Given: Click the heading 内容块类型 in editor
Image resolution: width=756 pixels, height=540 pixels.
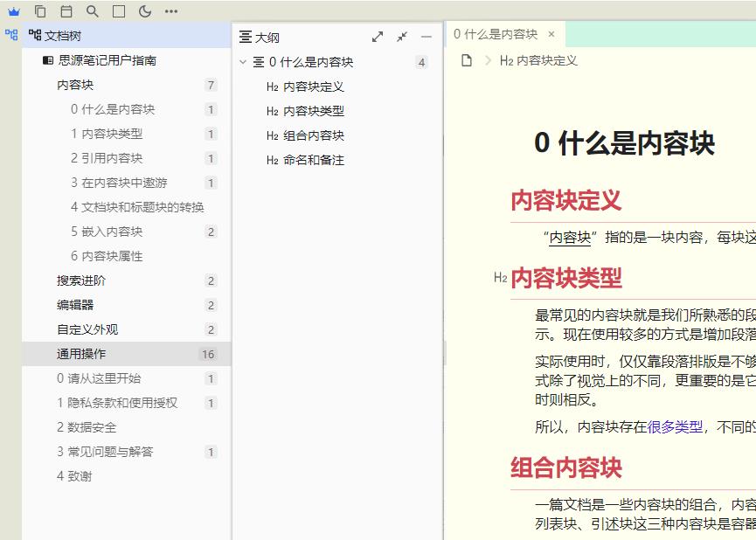Looking at the screenshot, I should coord(566,278).
